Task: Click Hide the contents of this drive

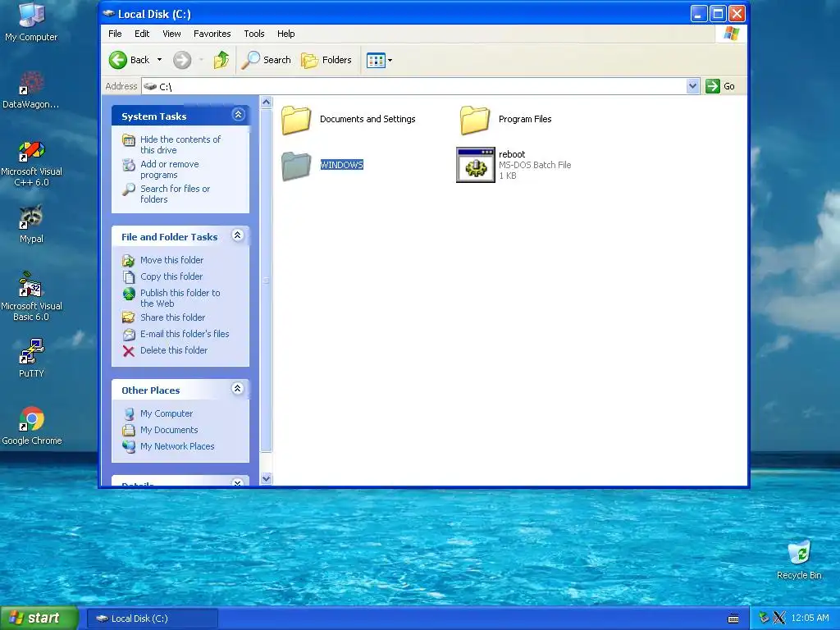Action: (x=180, y=144)
